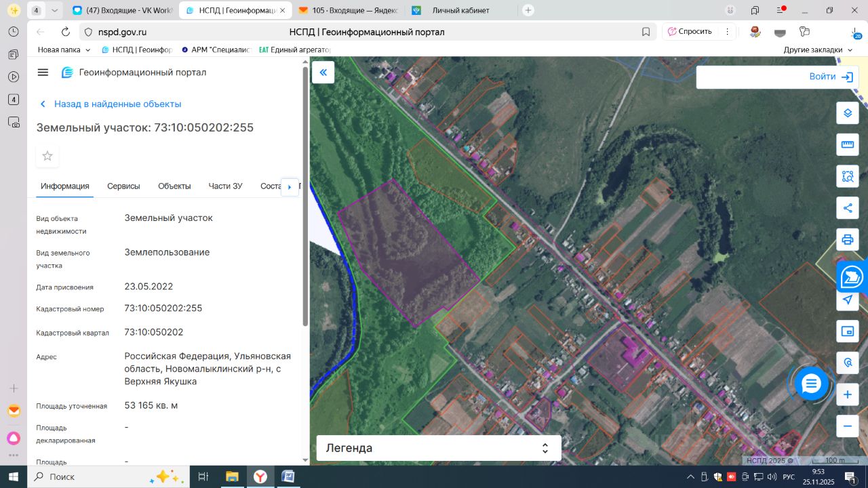
Task: Switch to the Яндекс Входящие browser tab
Action: click(348, 10)
